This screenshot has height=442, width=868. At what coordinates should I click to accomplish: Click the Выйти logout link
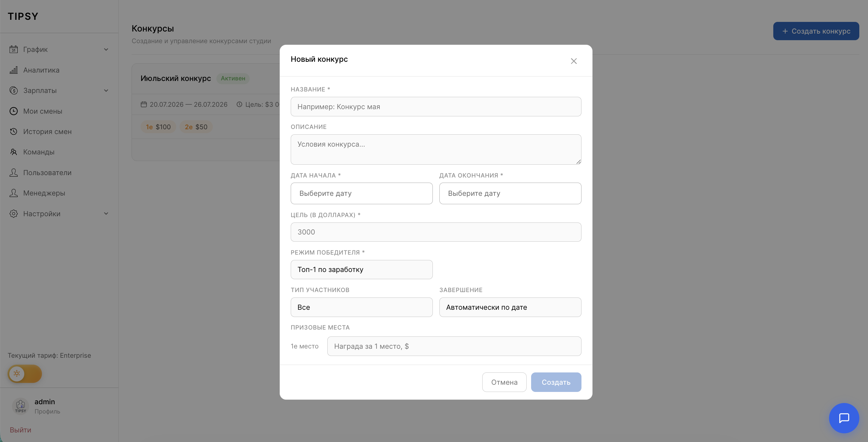[x=20, y=430]
